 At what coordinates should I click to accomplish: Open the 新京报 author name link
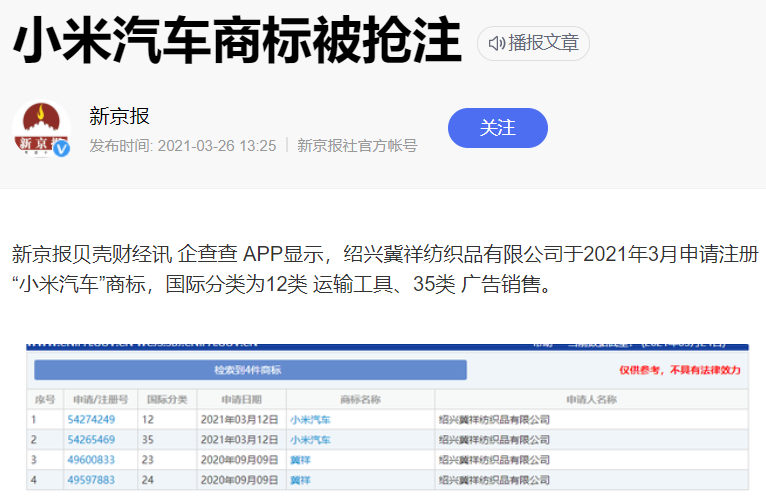point(119,116)
